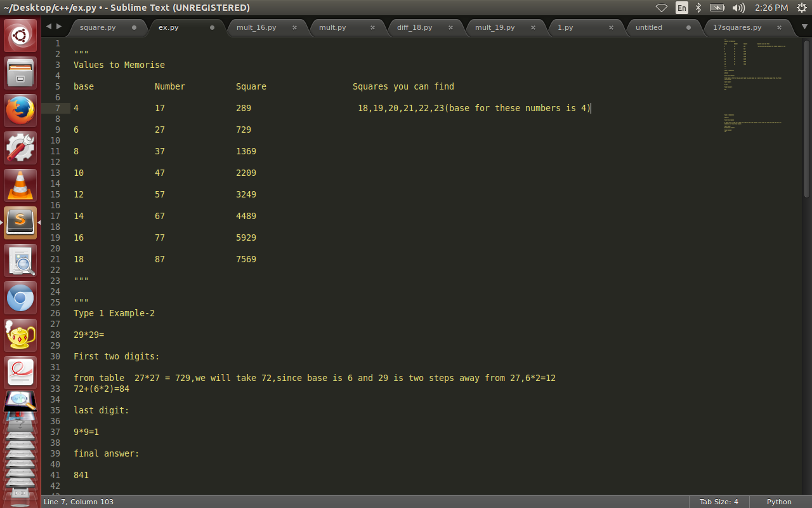Open the diff_18.py tab
This screenshot has height=508, width=812.
pos(416,27)
